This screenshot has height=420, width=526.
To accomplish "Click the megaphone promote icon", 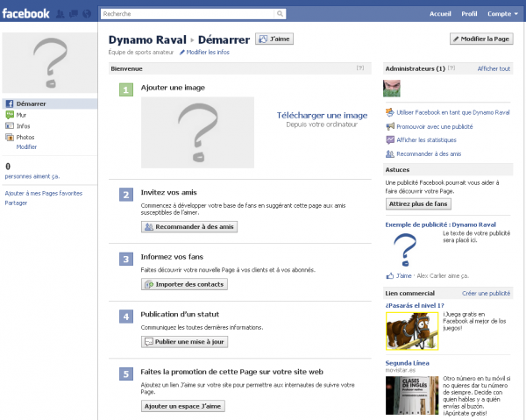I will coord(390,126).
